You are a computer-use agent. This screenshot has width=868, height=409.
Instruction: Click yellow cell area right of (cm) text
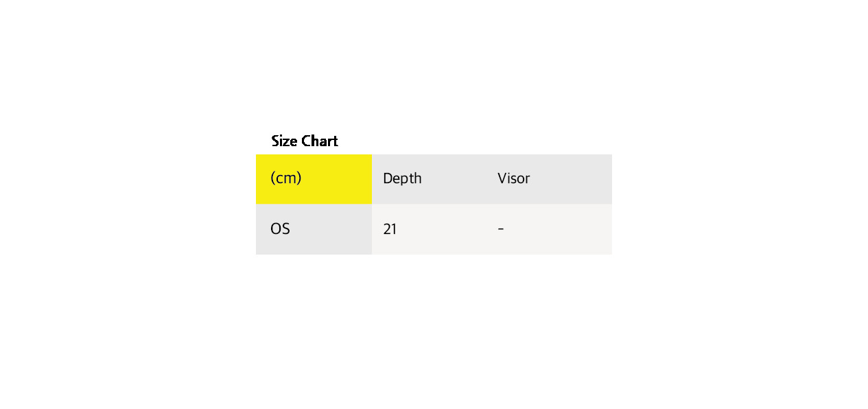(338, 179)
